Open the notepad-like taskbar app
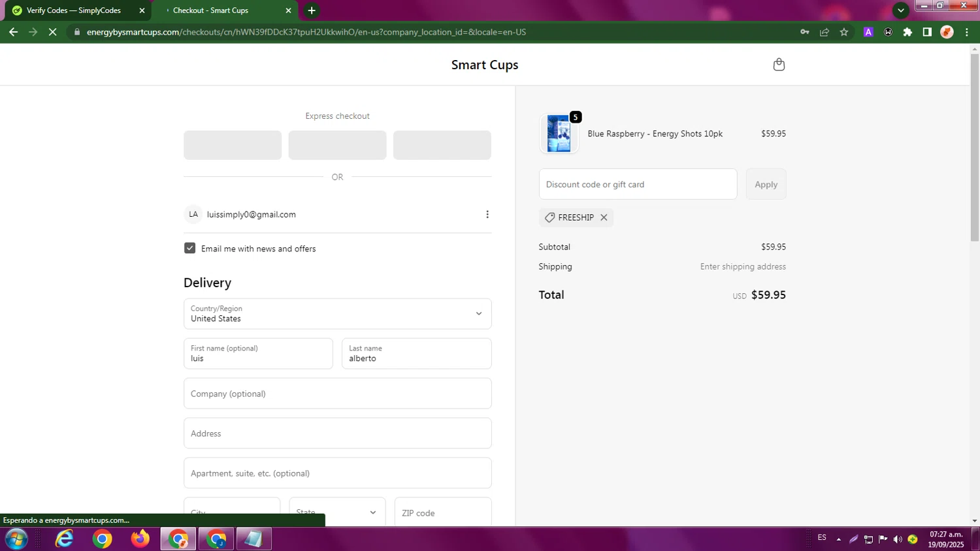The height and width of the screenshot is (551, 980). pos(254,539)
